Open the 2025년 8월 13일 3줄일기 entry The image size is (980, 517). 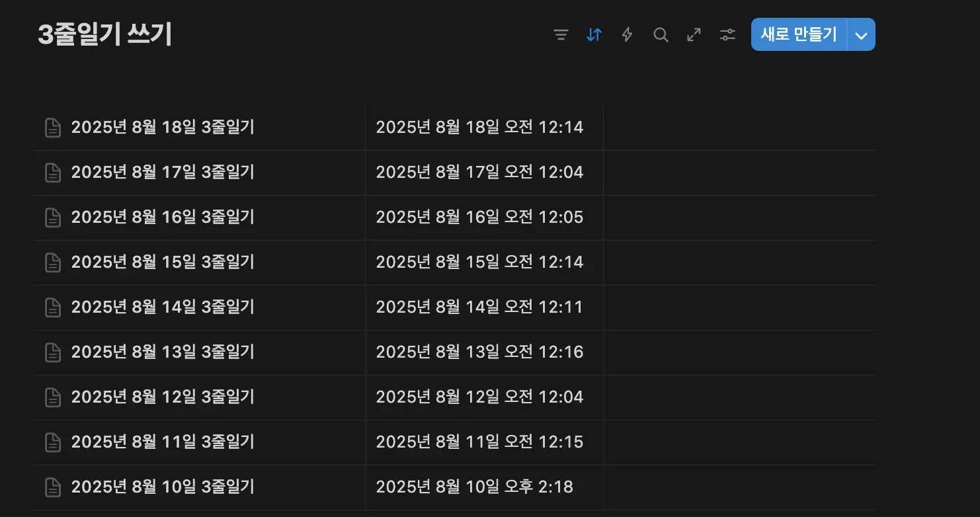click(163, 352)
